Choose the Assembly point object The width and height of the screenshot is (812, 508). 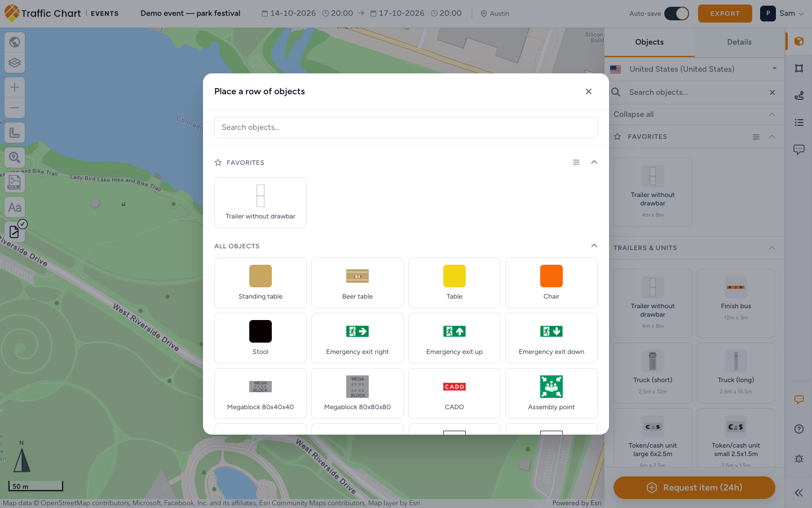pos(551,393)
